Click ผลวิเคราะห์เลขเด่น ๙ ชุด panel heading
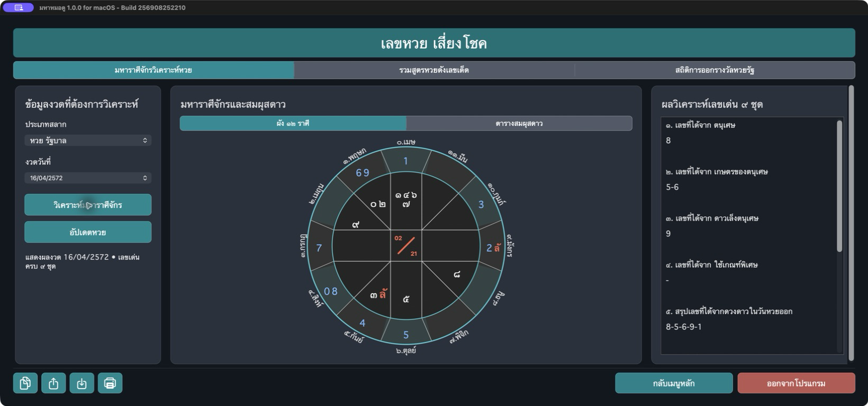Viewport: 868px width, 406px height. tap(712, 104)
